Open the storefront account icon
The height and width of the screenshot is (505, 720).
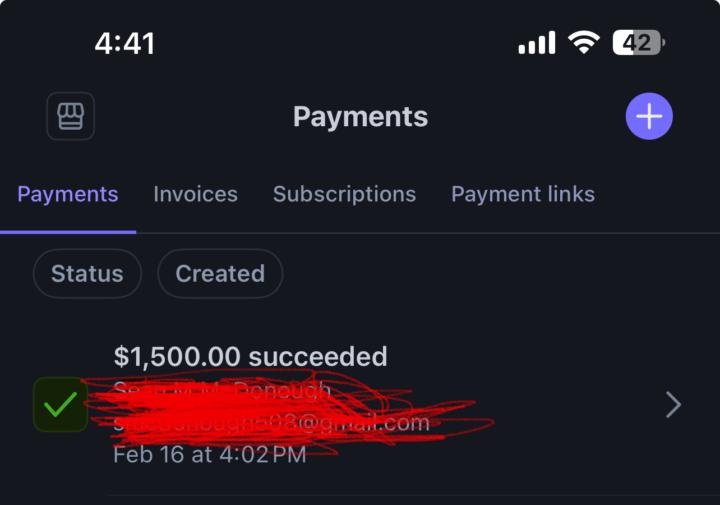point(70,117)
